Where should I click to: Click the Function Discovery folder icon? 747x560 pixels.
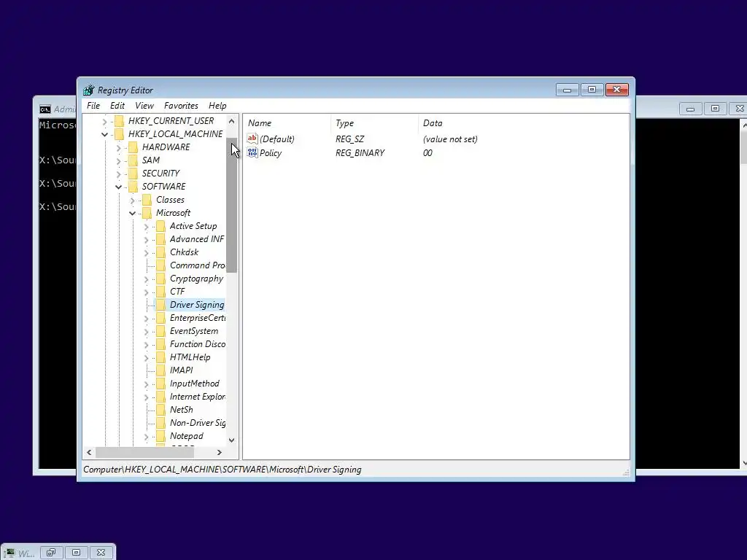(161, 344)
